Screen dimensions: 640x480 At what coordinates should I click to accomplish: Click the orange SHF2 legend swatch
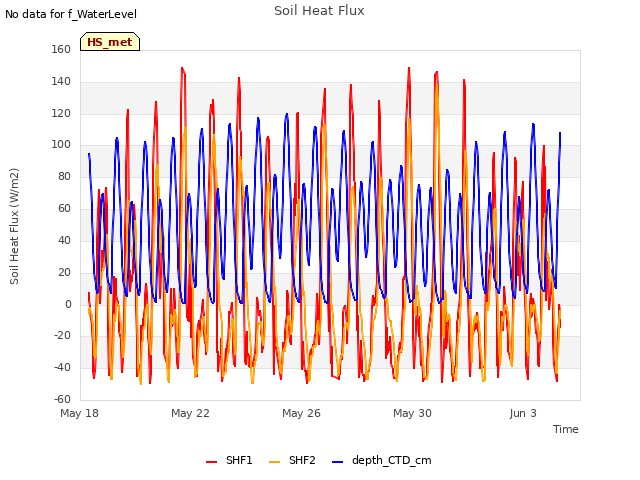click(x=275, y=462)
